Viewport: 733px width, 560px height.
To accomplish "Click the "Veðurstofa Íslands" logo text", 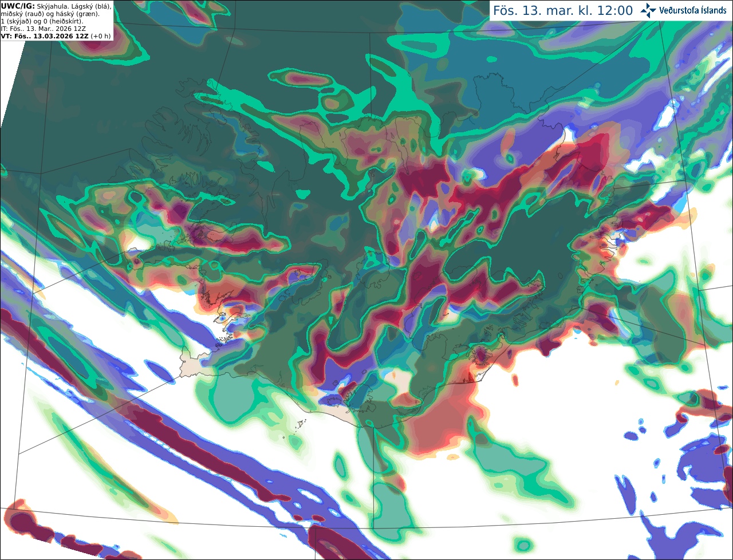I will click(x=693, y=10).
